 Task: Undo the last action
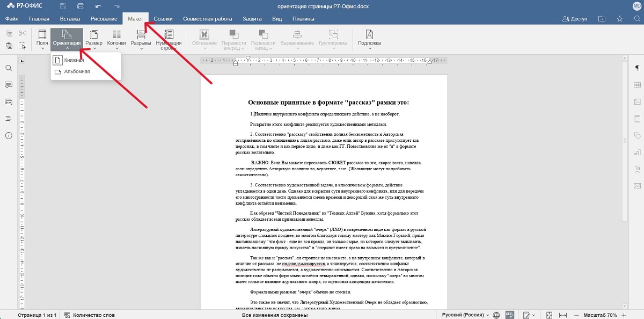click(98, 6)
